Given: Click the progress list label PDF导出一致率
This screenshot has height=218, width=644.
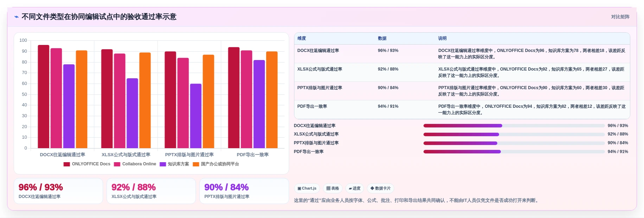Looking at the screenshot, I should pos(309,152).
